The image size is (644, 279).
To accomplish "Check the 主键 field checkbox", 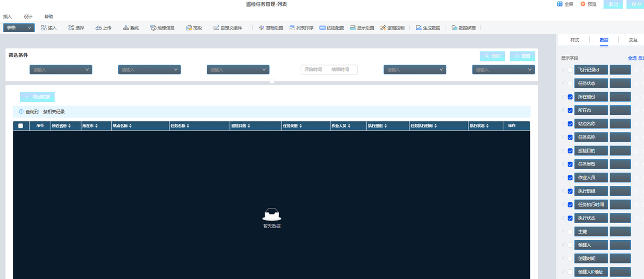I will [x=570, y=232].
